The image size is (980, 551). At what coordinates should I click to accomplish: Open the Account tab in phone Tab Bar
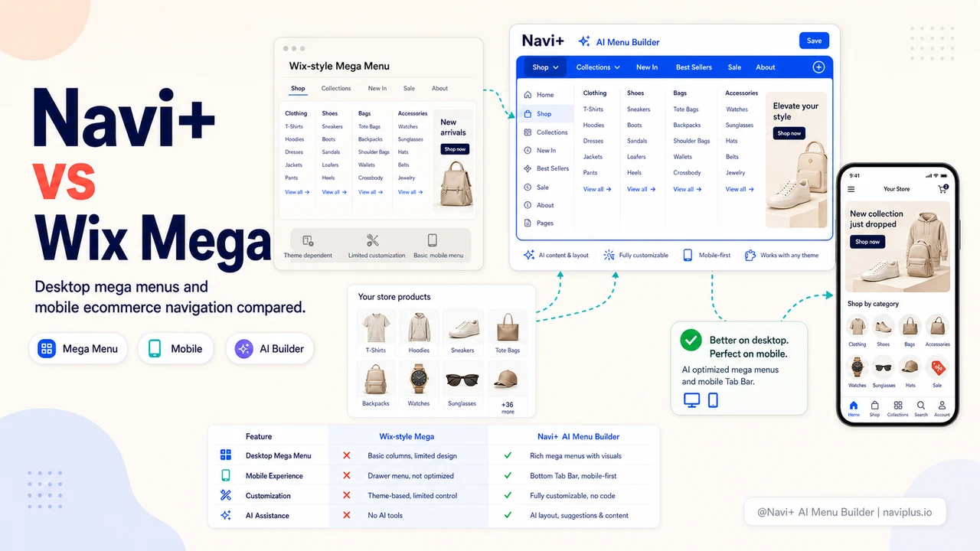click(x=942, y=409)
